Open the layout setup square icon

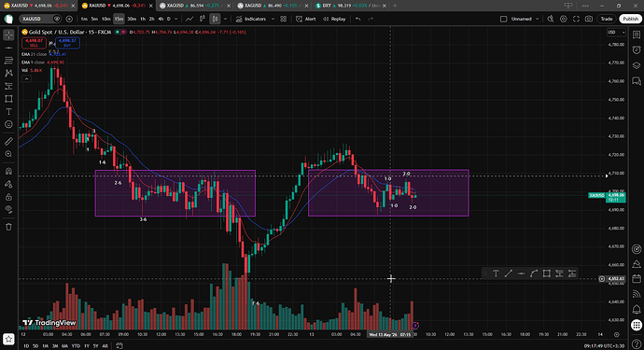504,19
